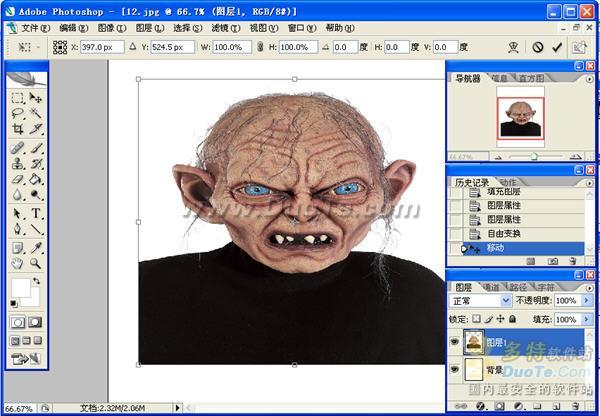Select the History Brush tool

tap(36, 164)
